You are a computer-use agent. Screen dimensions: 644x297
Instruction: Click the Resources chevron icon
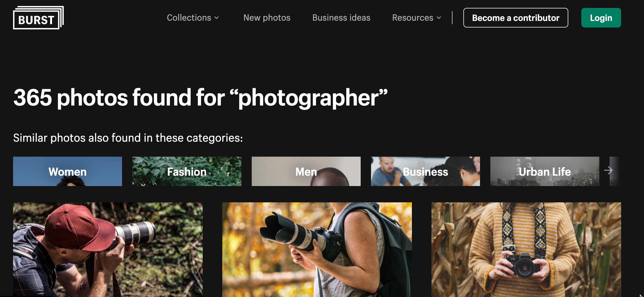[439, 18]
